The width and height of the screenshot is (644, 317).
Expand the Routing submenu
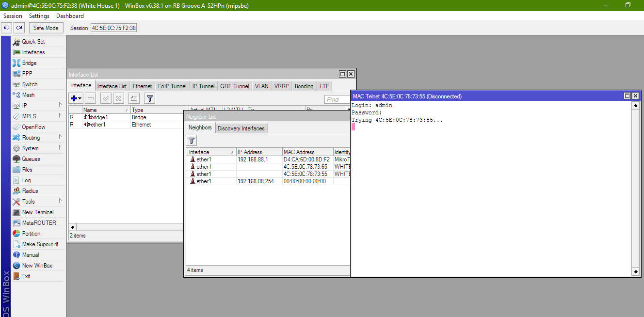tap(38, 138)
